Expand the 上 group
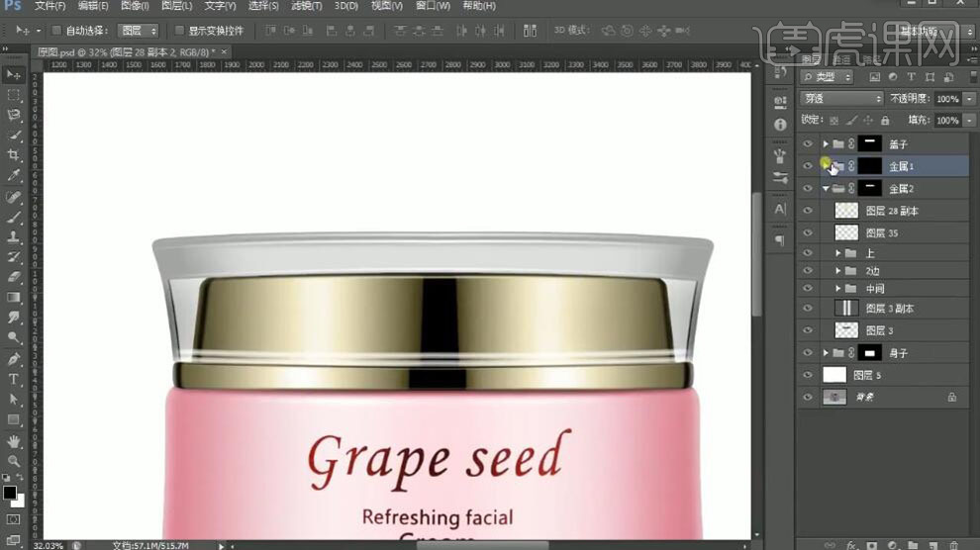This screenshot has width=980, height=550. click(x=838, y=253)
